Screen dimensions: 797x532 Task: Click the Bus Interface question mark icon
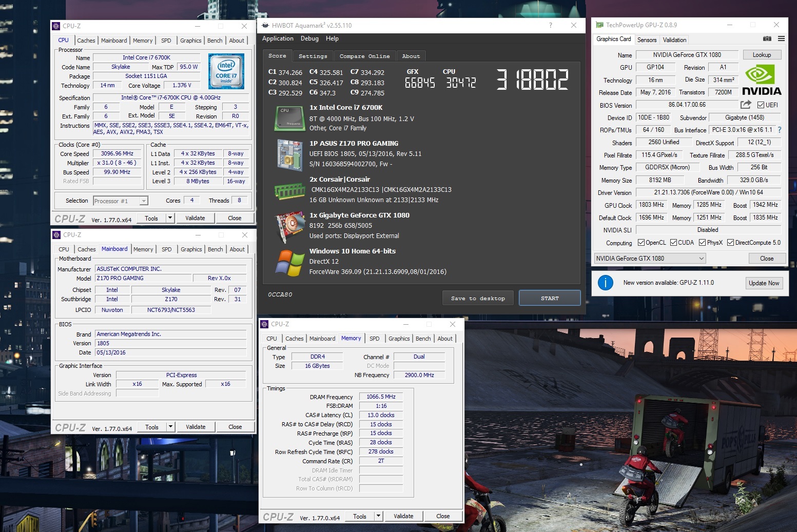click(x=780, y=130)
